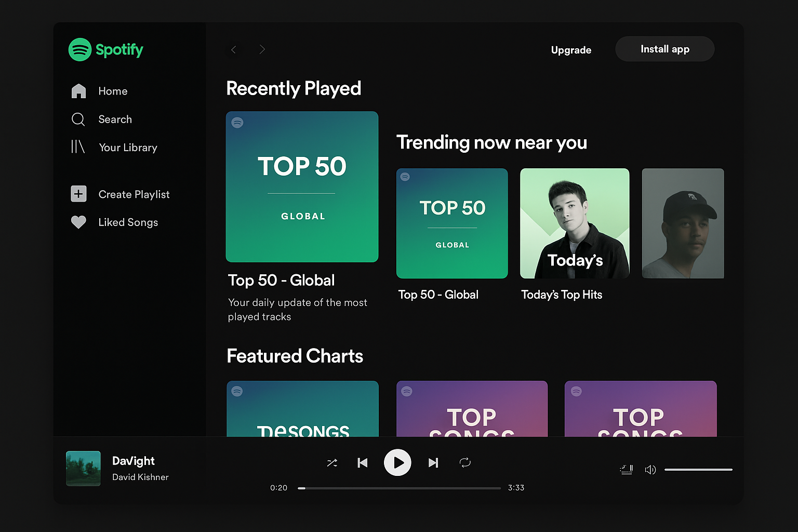This screenshot has width=798, height=532.
Task: Click the Install app button
Action: (x=665, y=49)
